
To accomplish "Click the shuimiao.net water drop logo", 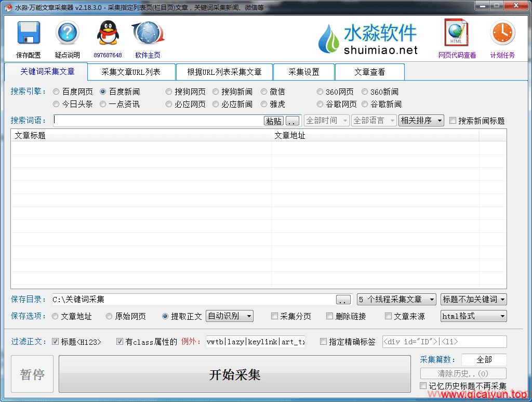I will click(328, 39).
